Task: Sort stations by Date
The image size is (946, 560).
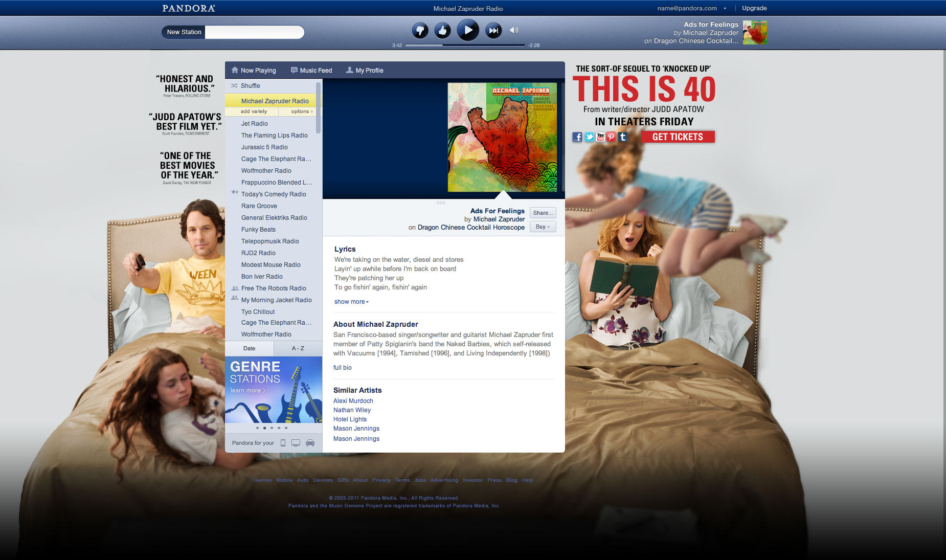Action: click(x=249, y=348)
